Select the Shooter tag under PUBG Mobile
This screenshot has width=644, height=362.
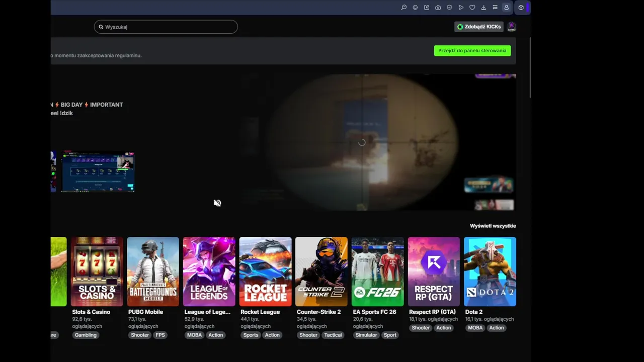tap(140, 335)
